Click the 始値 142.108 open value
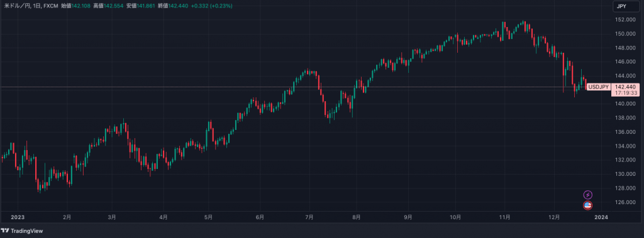The height and width of the screenshot is (238, 644). point(75,6)
